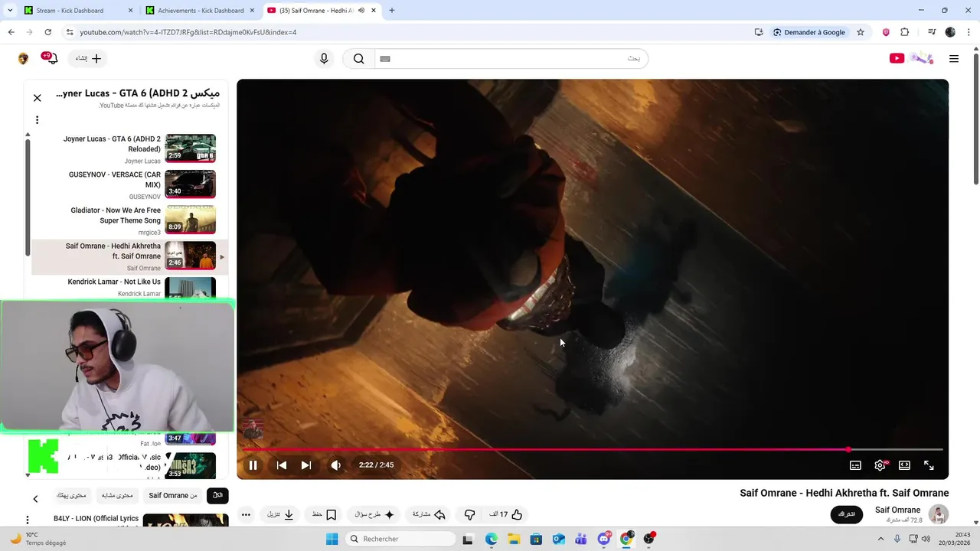This screenshot has height=551, width=980.
Task: Open the red shield extension icon
Action: [886, 32]
